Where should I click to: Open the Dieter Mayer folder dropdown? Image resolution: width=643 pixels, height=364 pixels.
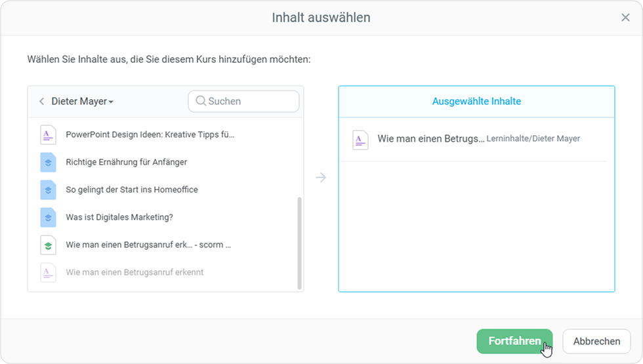83,102
